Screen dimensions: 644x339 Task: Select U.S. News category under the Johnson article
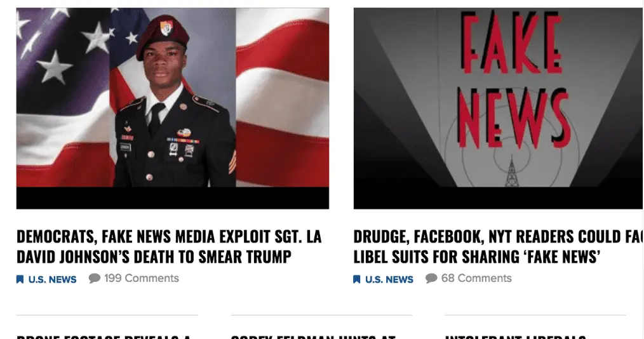pyautogui.click(x=52, y=279)
